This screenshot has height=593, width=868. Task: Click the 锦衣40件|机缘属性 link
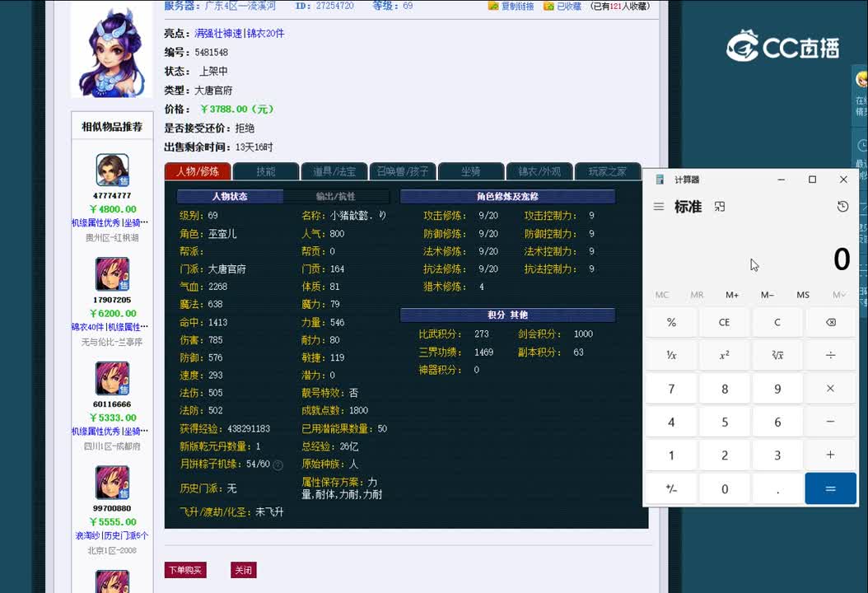pyautogui.click(x=110, y=327)
